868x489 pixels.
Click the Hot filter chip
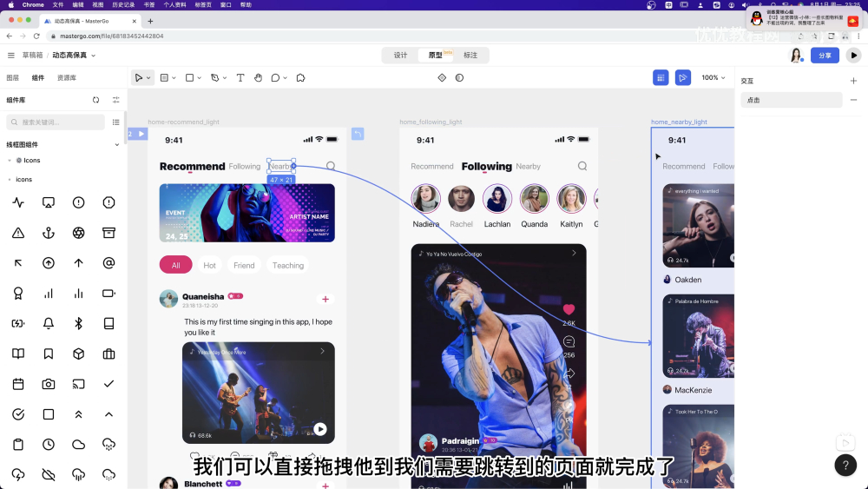[x=209, y=265]
